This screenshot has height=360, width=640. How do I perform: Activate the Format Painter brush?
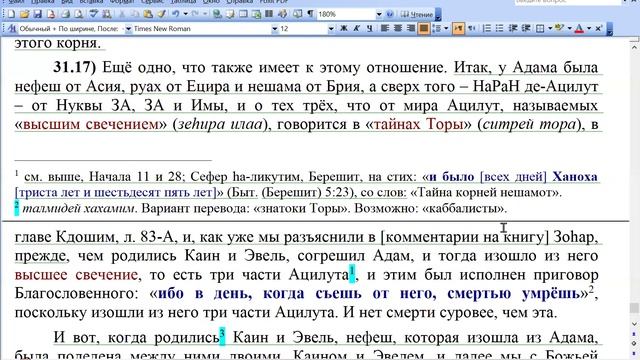161,14
